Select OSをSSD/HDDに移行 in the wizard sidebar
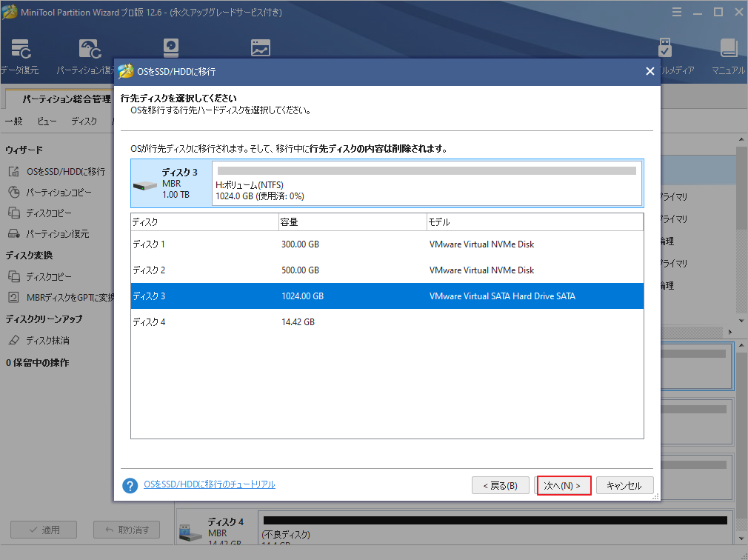 (x=65, y=171)
